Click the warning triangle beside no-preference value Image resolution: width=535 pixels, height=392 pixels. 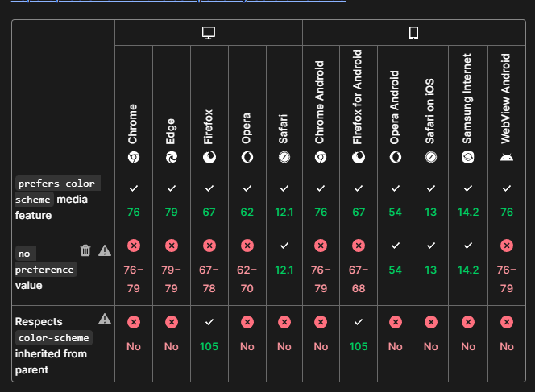105,250
